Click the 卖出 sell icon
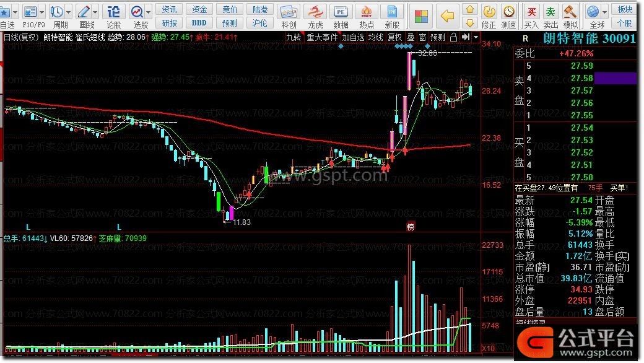This screenshot has height=363, width=644. pos(550,12)
